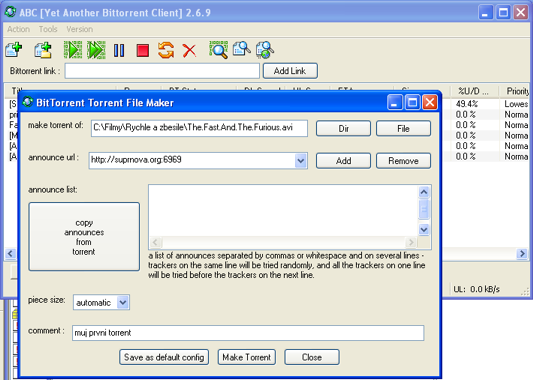Click the Torrent File Maker title bar icon

pyautogui.click(x=28, y=102)
